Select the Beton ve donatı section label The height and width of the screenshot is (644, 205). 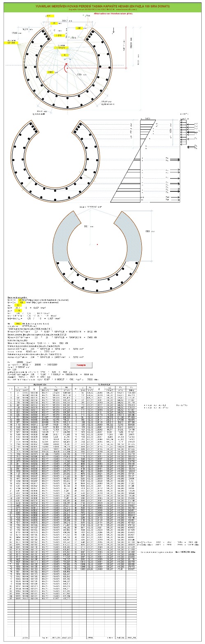17,297
